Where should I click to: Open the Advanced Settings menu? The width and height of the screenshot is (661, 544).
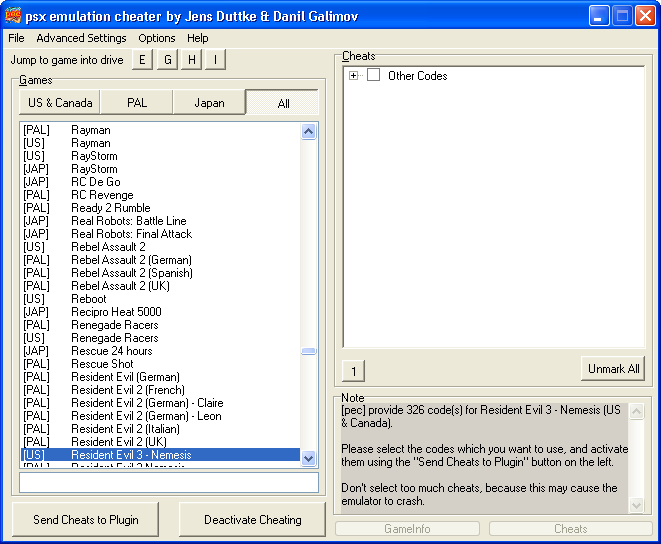[81, 38]
